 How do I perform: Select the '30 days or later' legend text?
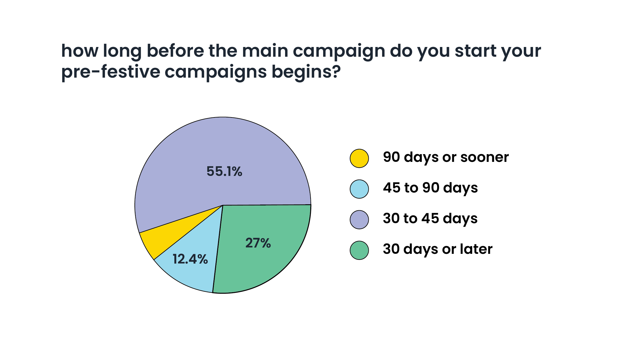coord(438,249)
